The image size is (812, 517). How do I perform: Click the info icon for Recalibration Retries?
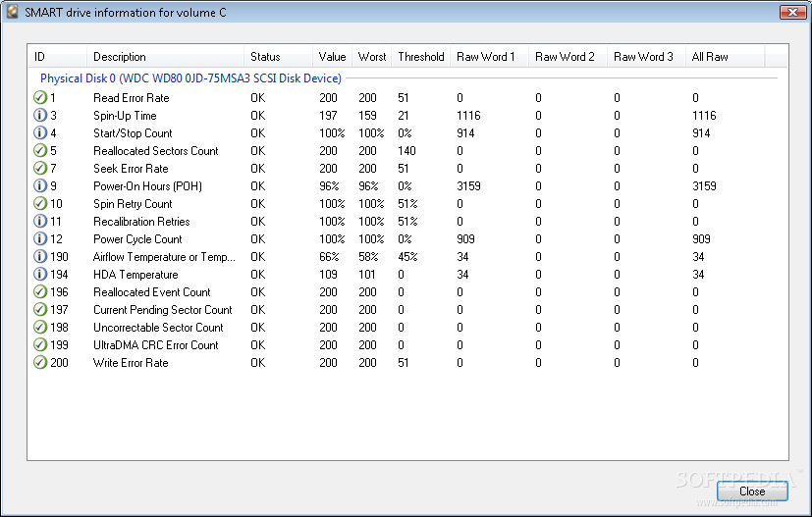coord(40,221)
